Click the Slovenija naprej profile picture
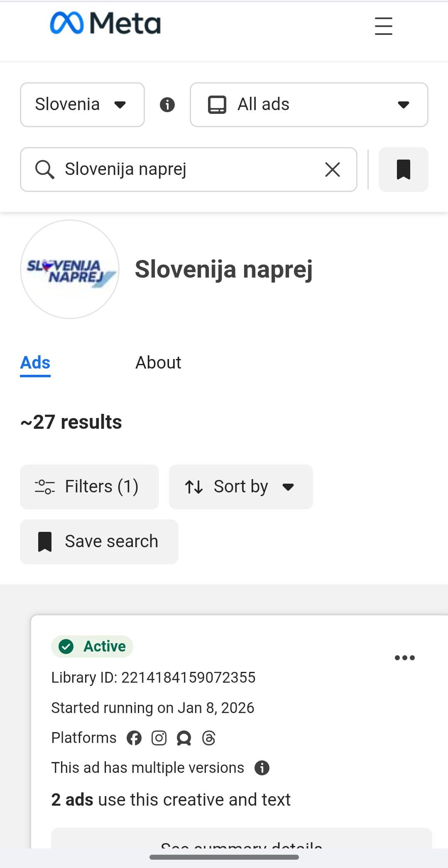Image resolution: width=448 pixels, height=868 pixels. click(x=70, y=269)
